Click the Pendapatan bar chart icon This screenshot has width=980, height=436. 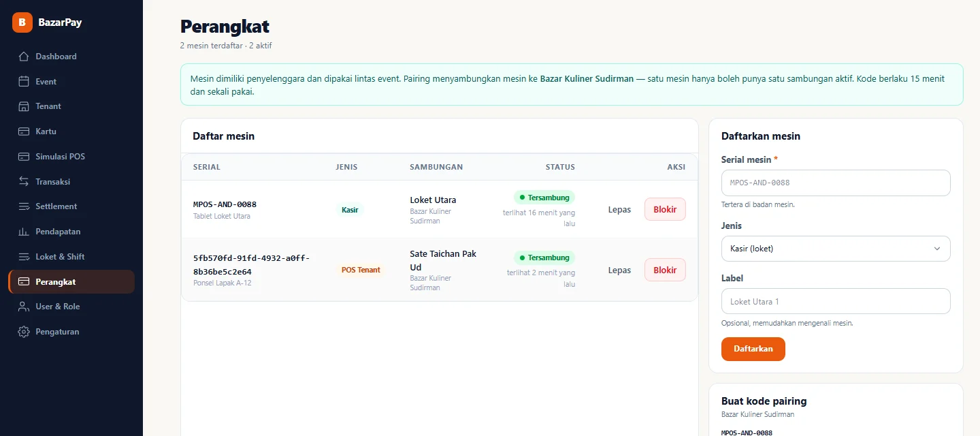point(24,232)
